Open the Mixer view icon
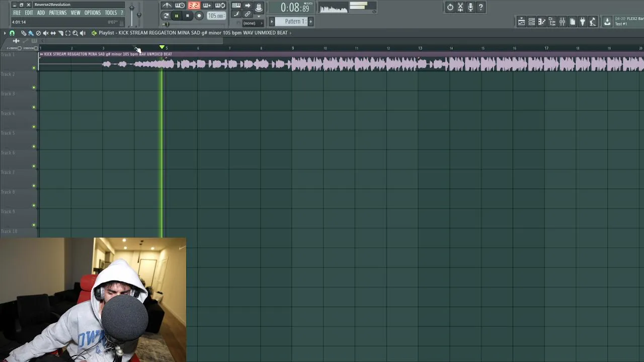Screen dimensions: 644x362 [562, 22]
